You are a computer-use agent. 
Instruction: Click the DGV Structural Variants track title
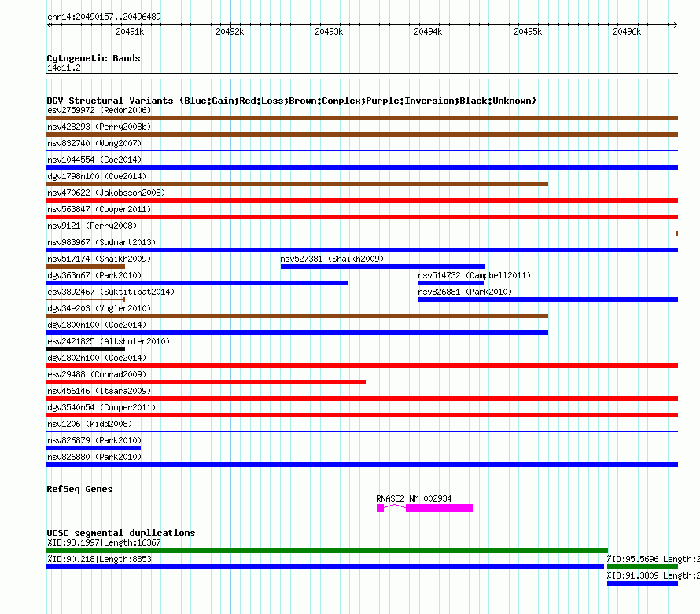click(x=292, y=101)
